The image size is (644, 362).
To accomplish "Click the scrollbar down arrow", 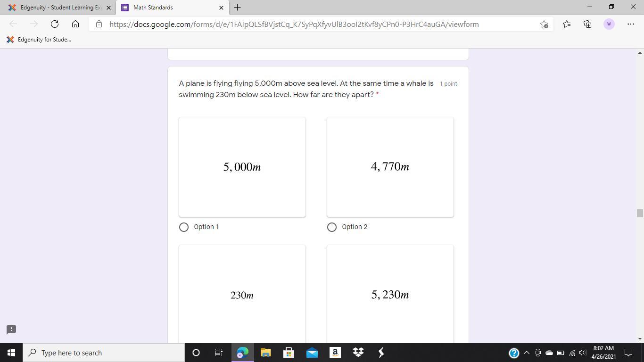I will point(640,338).
